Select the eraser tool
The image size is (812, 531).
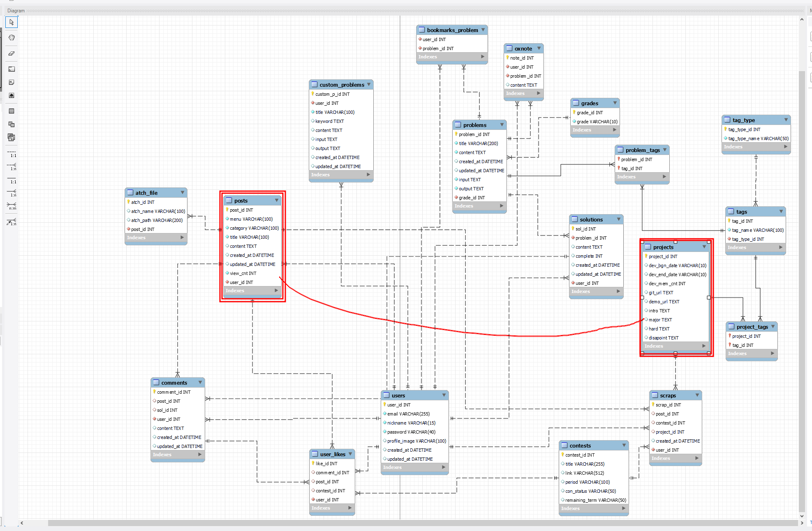pos(12,53)
